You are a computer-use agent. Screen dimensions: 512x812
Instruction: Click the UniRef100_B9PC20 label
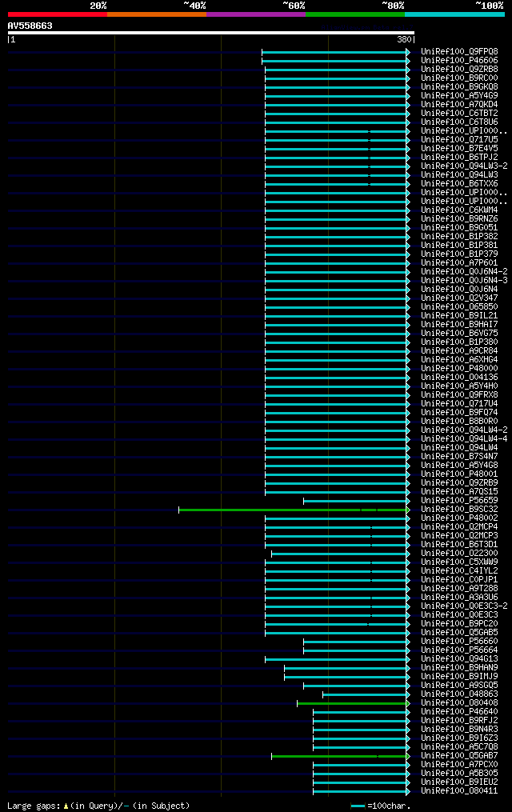[459, 624]
